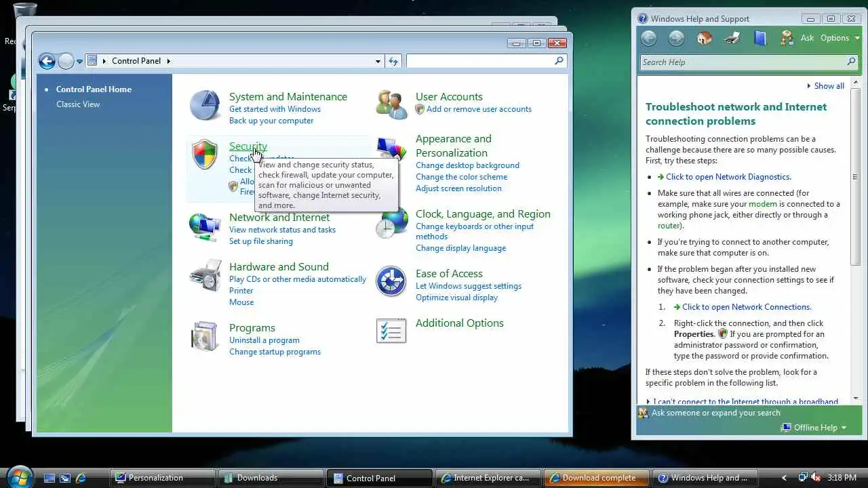This screenshot has height=488, width=868.
Task: Open the Offline Help dropdown
Action: [x=814, y=428]
